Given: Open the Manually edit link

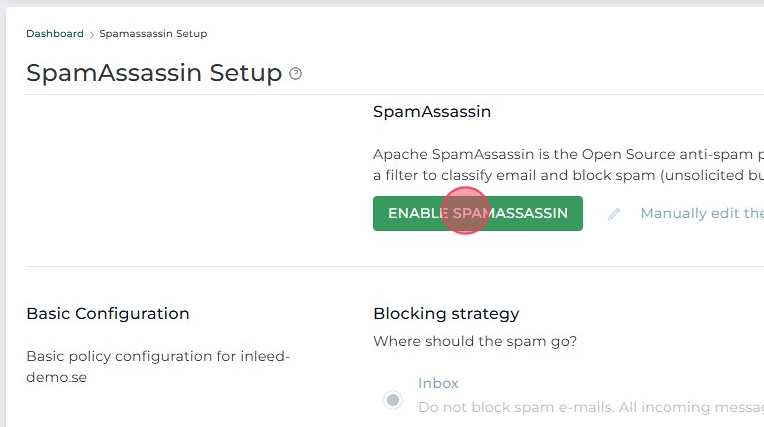Looking at the screenshot, I should (701, 213).
